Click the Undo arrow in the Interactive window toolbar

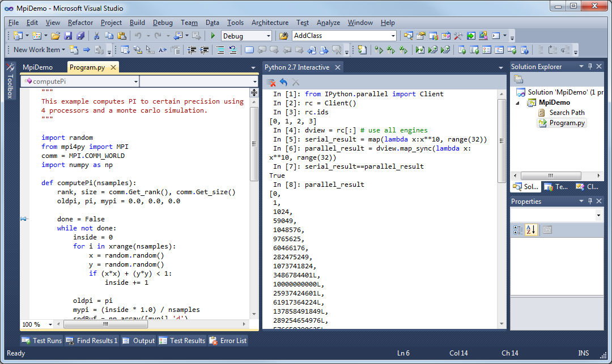coord(284,82)
